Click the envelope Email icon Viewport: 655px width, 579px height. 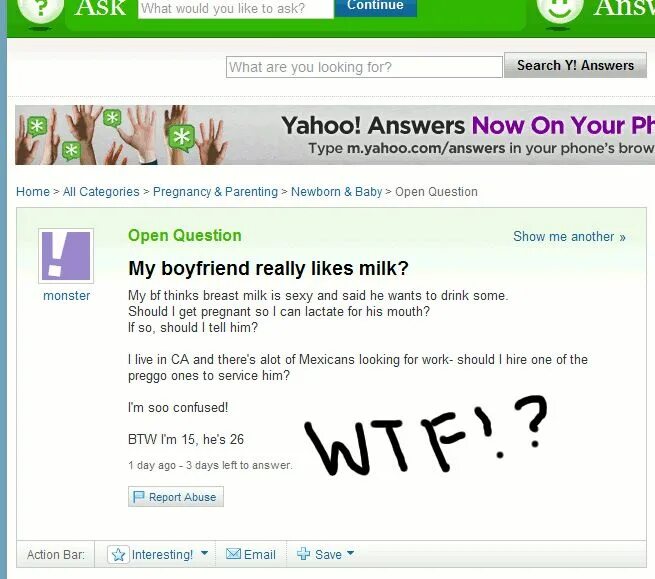tap(233, 554)
